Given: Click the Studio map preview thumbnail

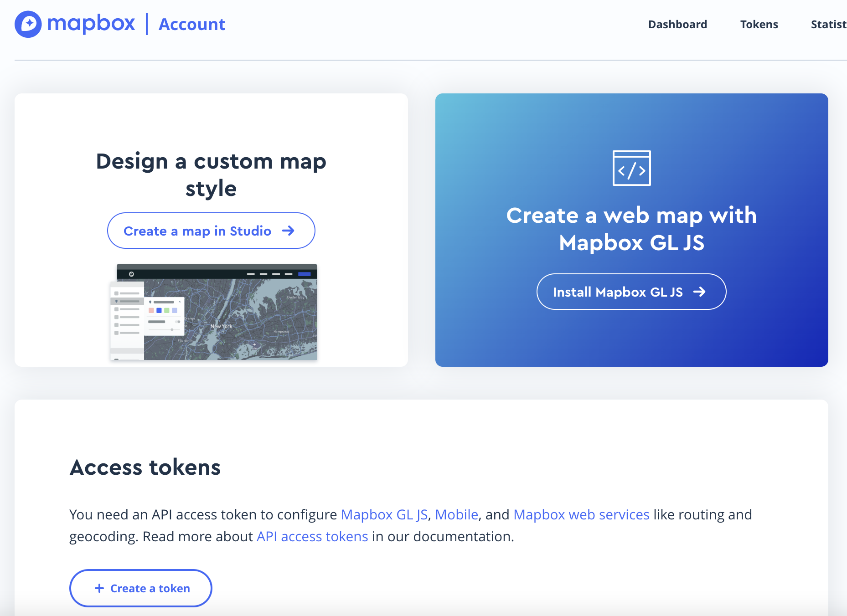Looking at the screenshot, I should pyautogui.click(x=213, y=312).
